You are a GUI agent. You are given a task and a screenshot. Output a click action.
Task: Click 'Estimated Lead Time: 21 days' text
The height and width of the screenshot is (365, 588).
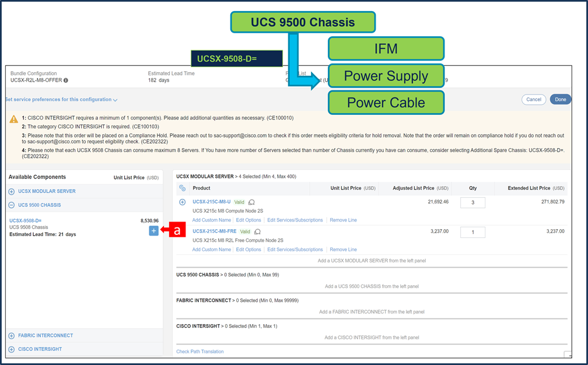pyautogui.click(x=43, y=234)
